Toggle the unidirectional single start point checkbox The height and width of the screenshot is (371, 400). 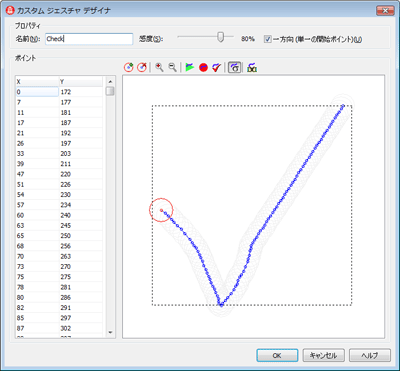[x=268, y=39]
